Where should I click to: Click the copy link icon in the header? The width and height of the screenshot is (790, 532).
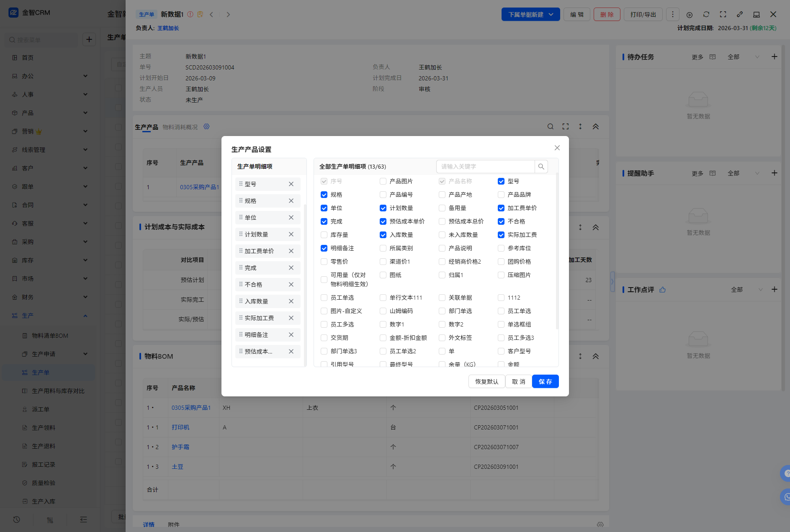(x=740, y=15)
